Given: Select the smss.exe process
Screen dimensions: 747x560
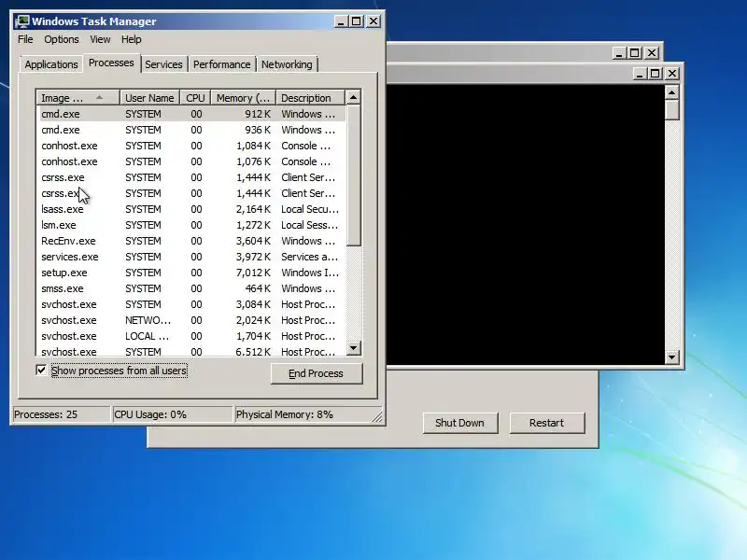Looking at the screenshot, I should pos(190,288).
